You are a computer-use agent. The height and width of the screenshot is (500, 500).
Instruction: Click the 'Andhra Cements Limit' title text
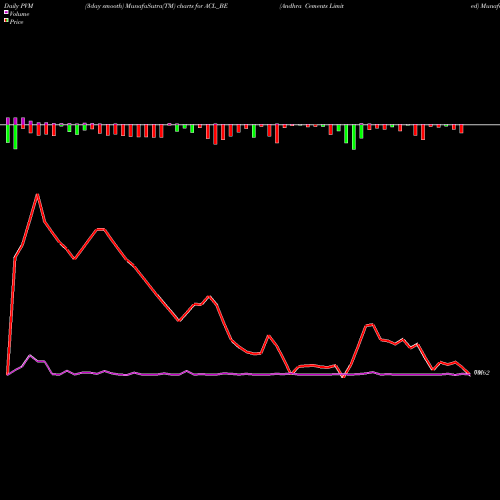(312, 6)
